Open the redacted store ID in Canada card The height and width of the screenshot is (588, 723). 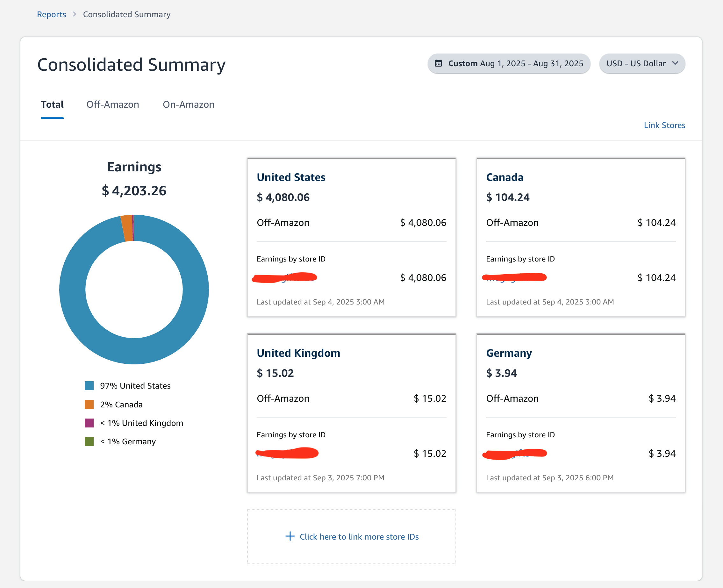click(x=514, y=278)
